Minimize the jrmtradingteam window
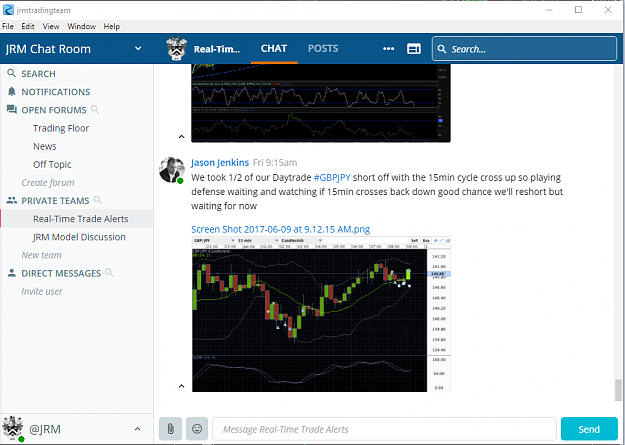This screenshot has height=445, width=625. coord(549,10)
